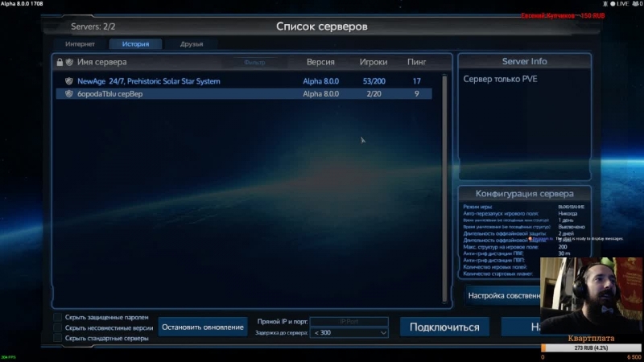
Task: Click the shield icon beside the NewAge server
Action: [69, 81]
